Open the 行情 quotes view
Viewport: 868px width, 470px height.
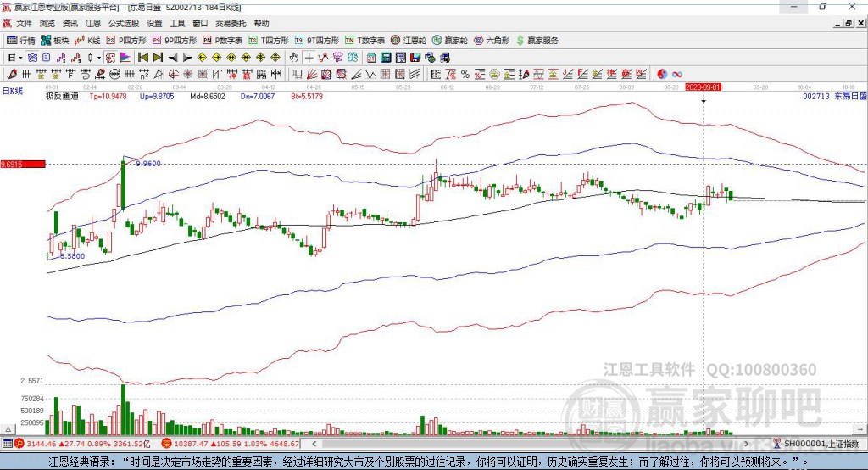(x=21, y=41)
